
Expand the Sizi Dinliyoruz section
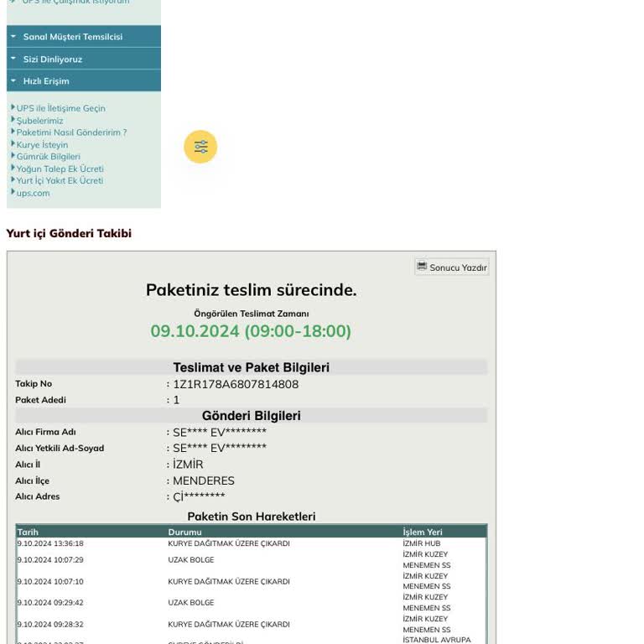(x=84, y=60)
